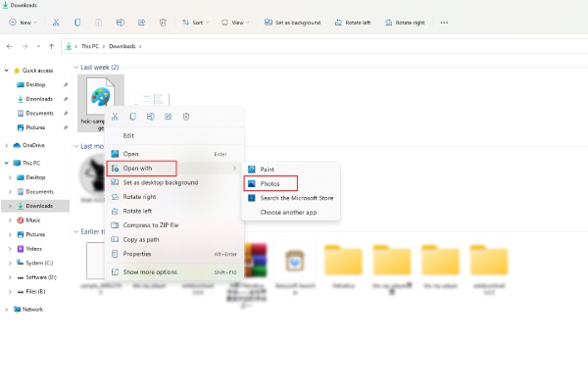Open the New dropdown in the toolbar
Screen dimensions: 588x391
point(23,23)
